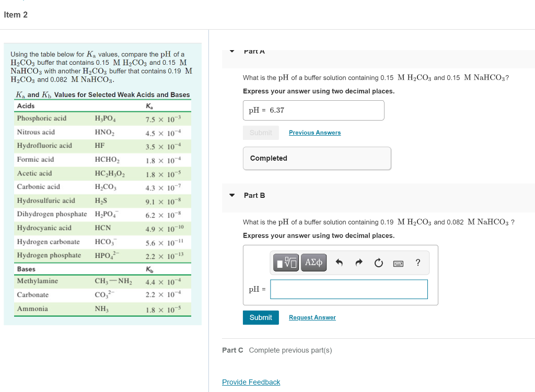Click the Part C label

click(x=232, y=350)
